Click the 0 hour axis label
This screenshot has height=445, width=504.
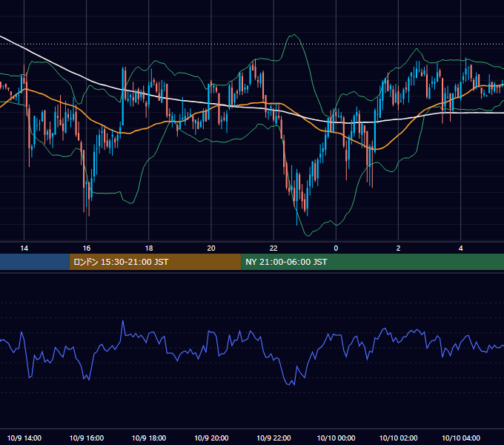pos(336,248)
